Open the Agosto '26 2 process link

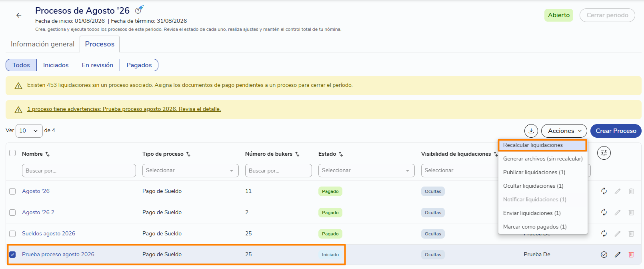pos(38,213)
